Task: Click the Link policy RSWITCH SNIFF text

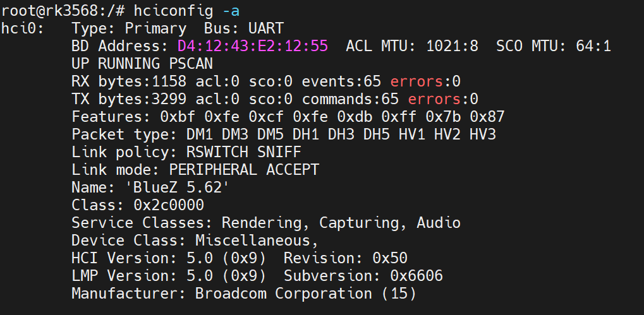Action: click(186, 152)
